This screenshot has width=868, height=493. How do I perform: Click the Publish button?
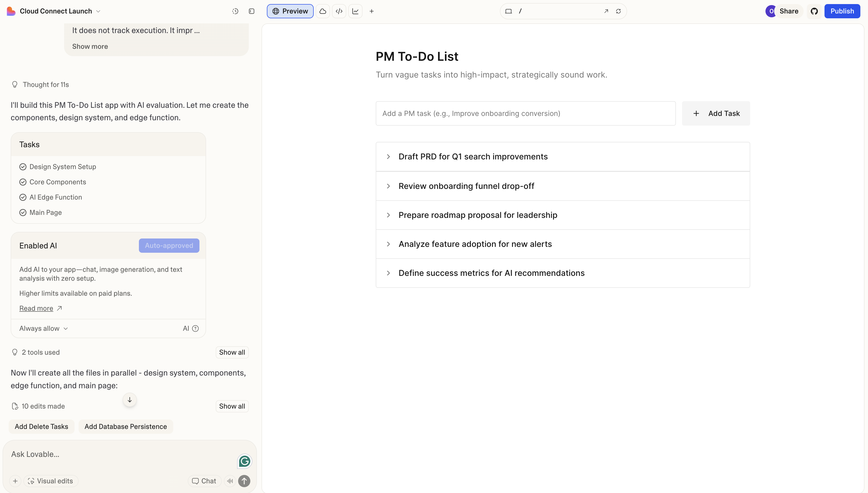tap(842, 11)
